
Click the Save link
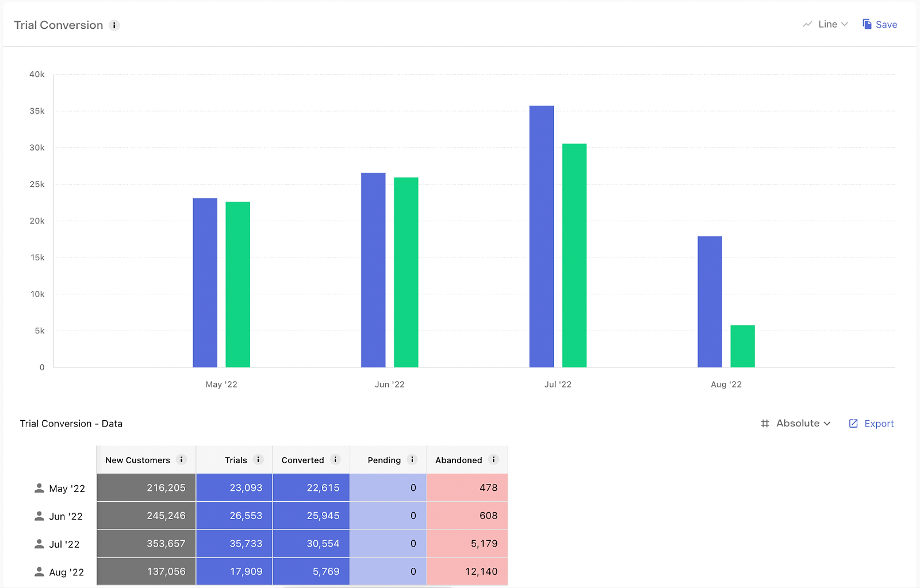pyautogui.click(x=886, y=25)
